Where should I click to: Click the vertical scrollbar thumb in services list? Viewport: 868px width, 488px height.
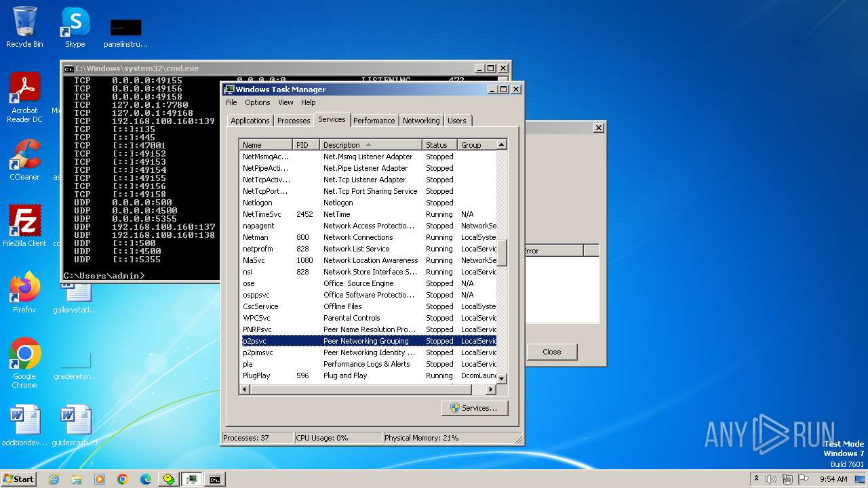(502, 253)
